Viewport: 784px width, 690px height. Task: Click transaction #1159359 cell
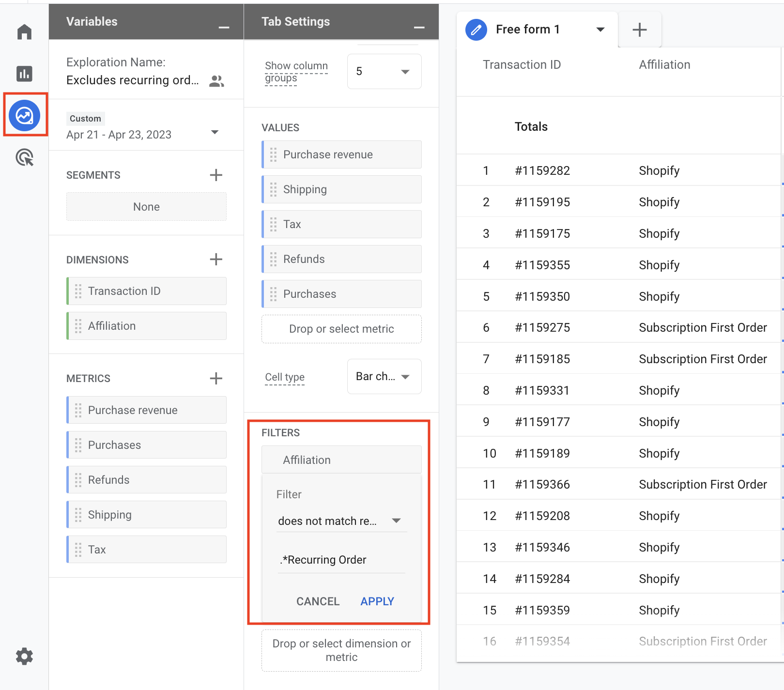tap(542, 610)
